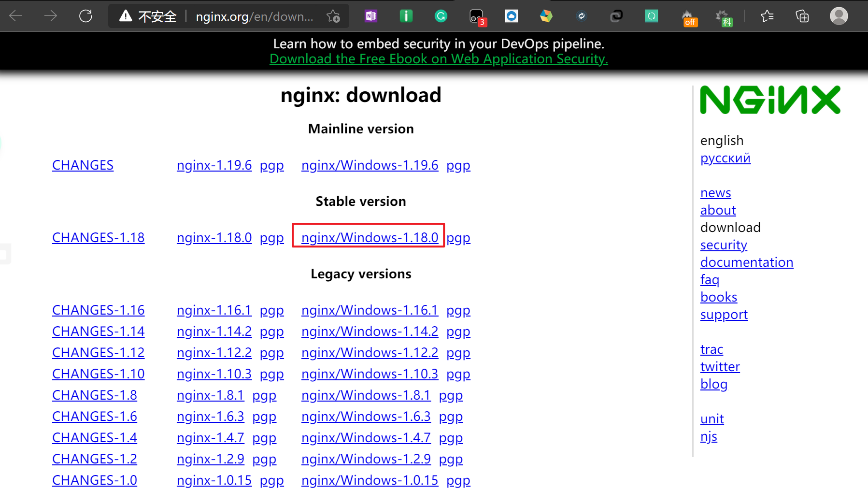Open the books link in the sidebar

719,297
